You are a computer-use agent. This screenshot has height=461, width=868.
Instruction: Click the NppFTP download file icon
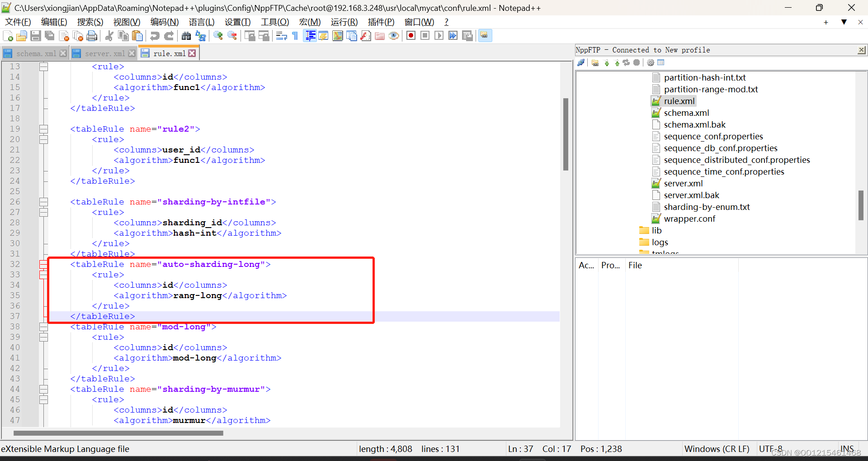pyautogui.click(x=607, y=62)
